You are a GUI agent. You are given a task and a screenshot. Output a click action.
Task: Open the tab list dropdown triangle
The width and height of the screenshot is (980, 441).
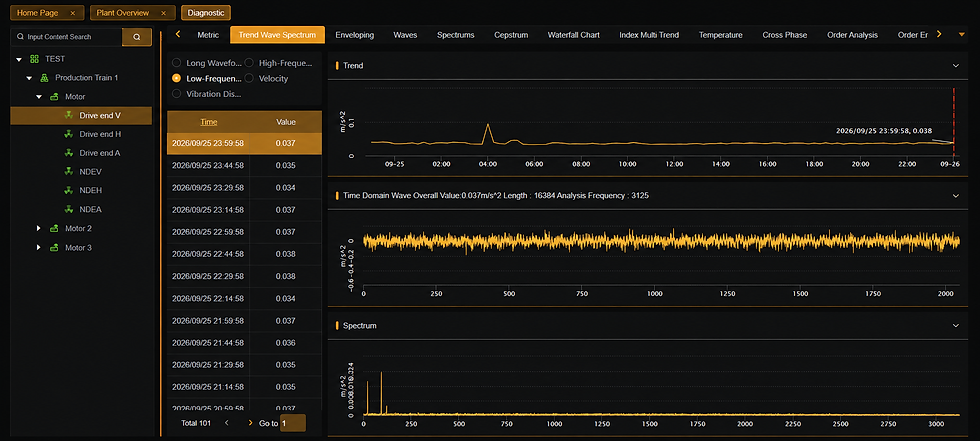click(x=961, y=34)
